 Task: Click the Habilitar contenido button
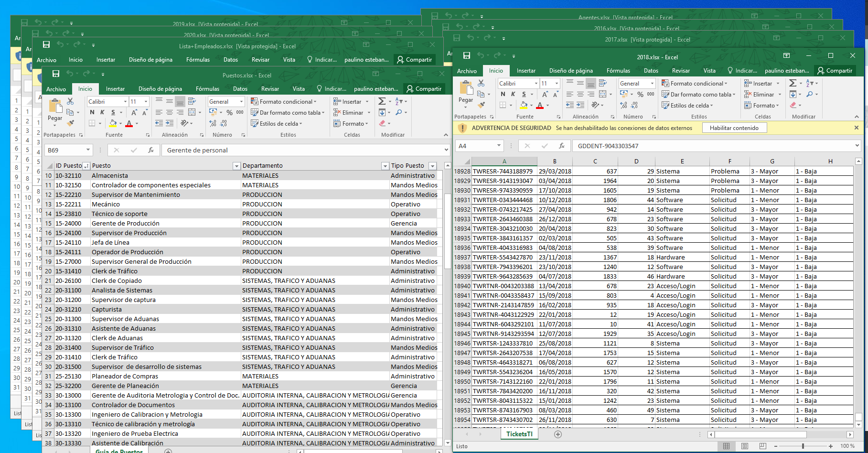[734, 128]
